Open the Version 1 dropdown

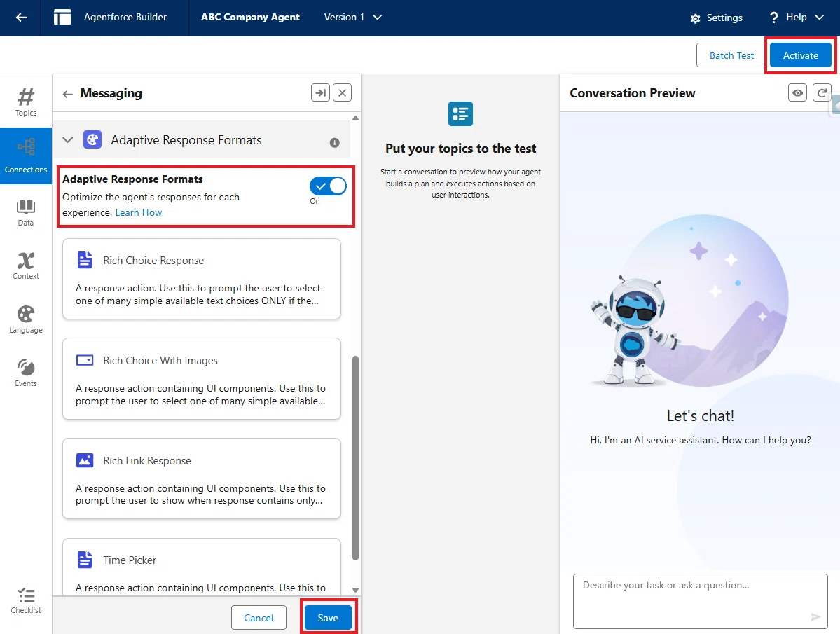(x=352, y=17)
